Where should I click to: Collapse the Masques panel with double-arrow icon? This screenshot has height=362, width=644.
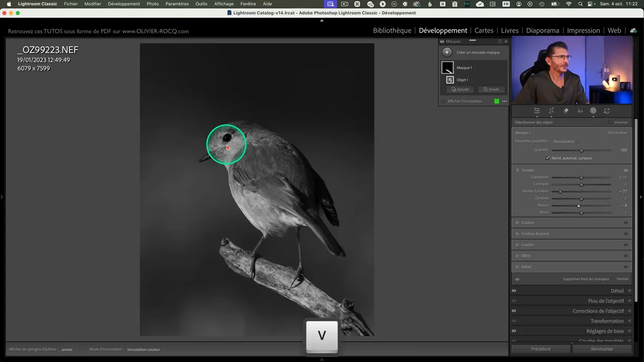[x=506, y=42]
